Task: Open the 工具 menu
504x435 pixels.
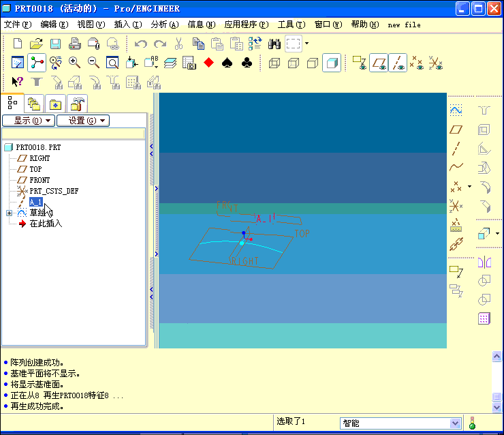Action: (x=292, y=25)
